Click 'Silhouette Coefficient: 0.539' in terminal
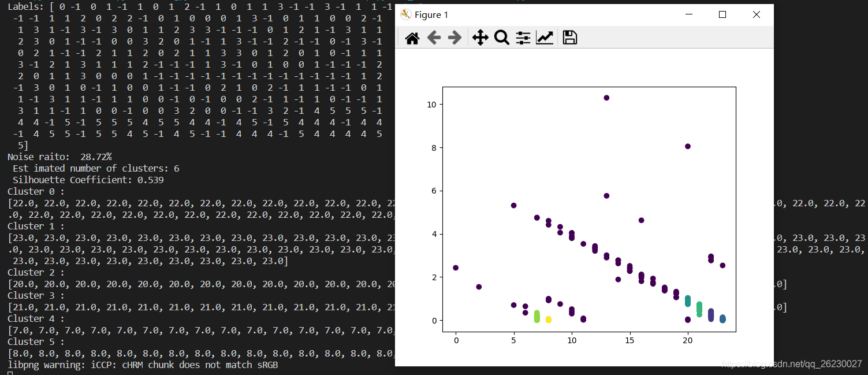This screenshot has height=375, width=868. (x=88, y=180)
